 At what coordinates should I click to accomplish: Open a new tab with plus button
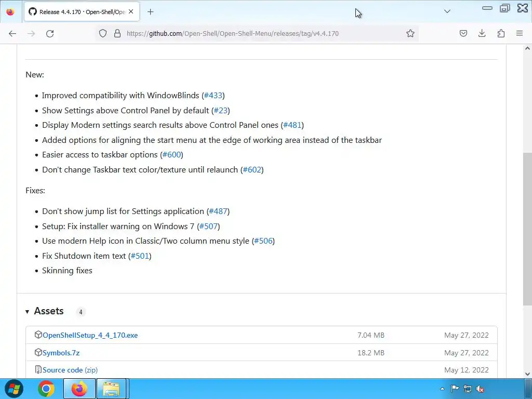150,12
